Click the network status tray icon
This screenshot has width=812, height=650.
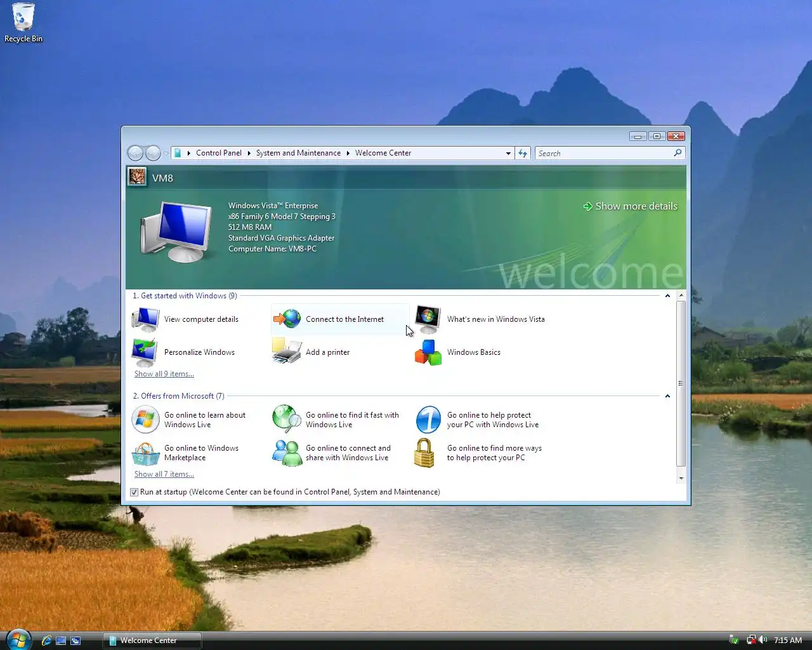coord(752,640)
